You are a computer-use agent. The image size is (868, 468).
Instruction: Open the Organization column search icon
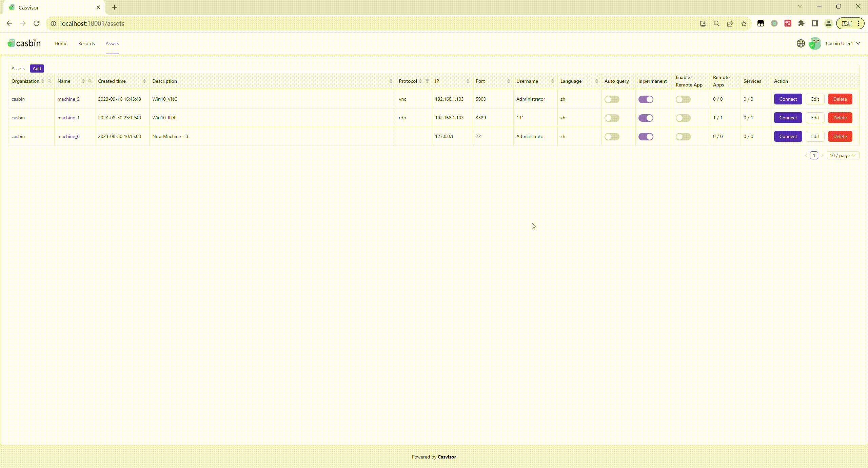pos(50,81)
